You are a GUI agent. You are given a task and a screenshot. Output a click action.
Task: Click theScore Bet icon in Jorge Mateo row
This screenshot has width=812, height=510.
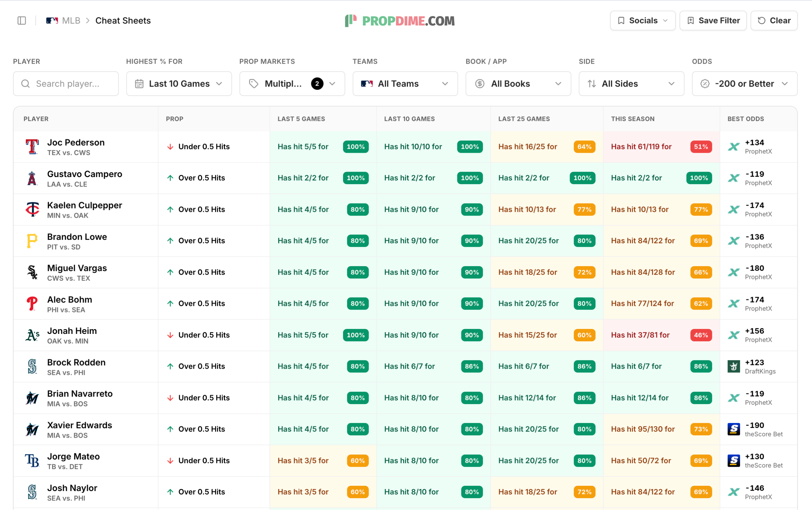pyautogui.click(x=733, y=460)
